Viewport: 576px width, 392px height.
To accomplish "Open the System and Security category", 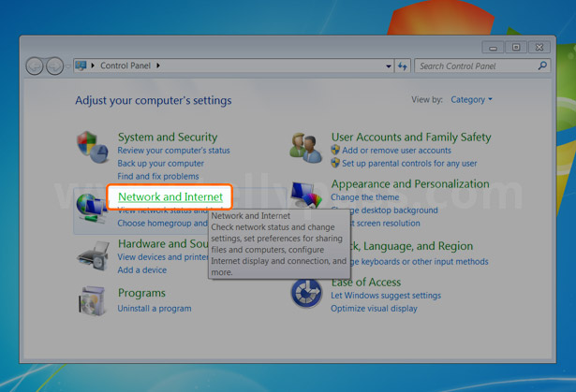I will point(168,137).
